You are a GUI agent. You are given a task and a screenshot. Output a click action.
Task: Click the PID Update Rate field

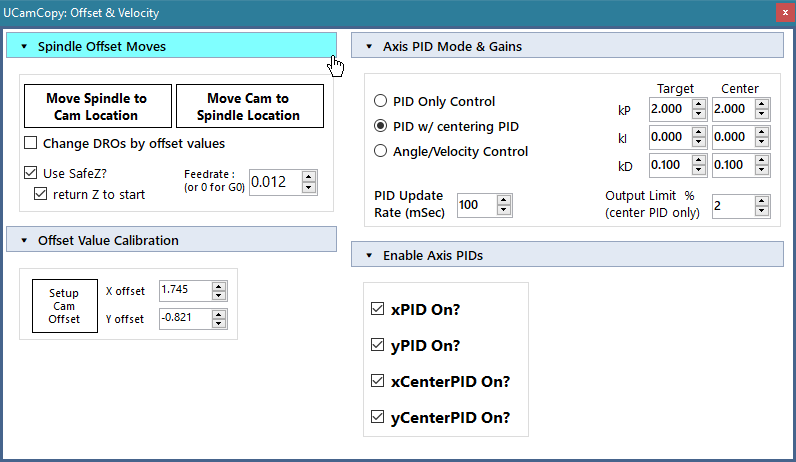[477, 205]
